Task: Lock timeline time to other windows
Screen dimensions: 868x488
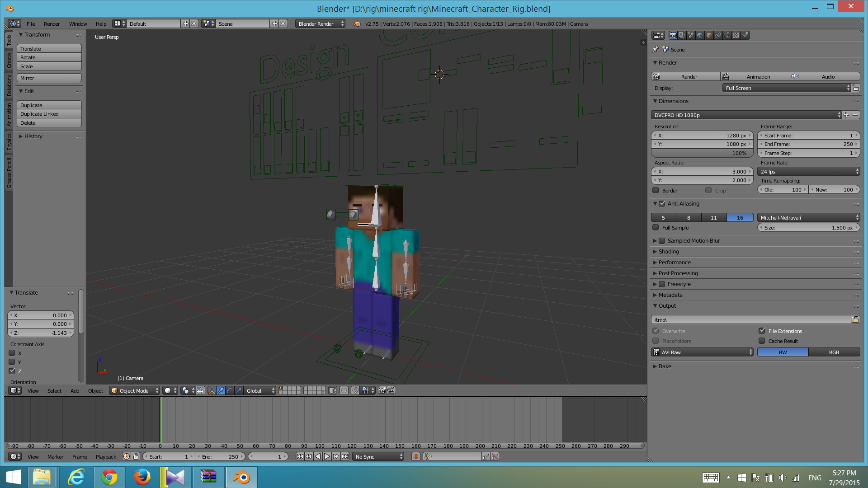Action: (136, 456)
